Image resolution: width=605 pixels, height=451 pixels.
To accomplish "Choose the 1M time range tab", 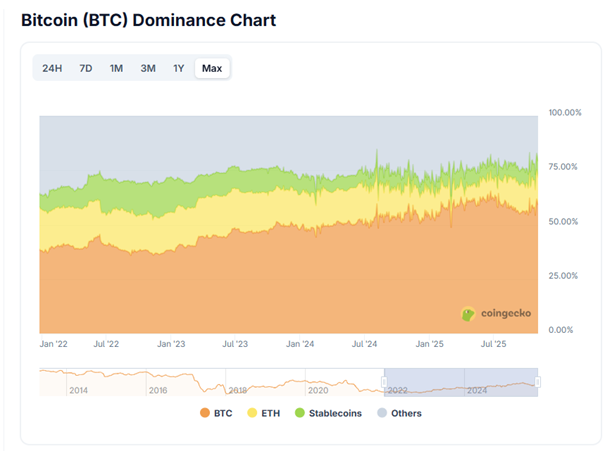I will 116,68.
